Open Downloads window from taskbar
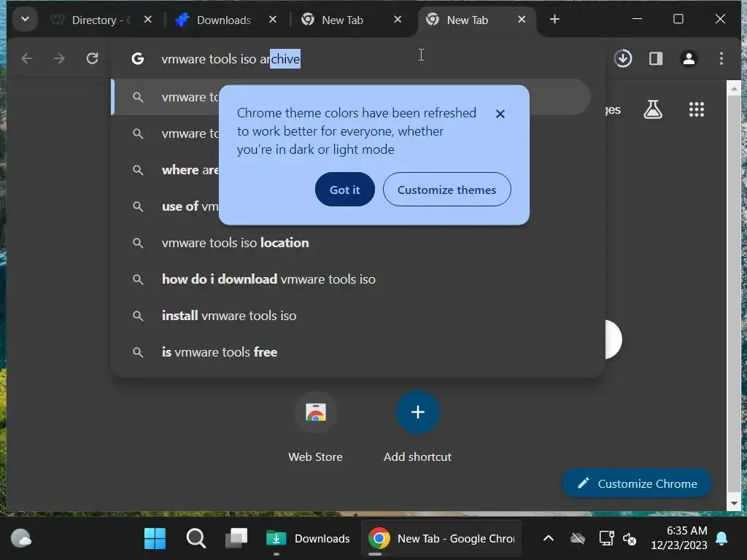 (309, 539)
